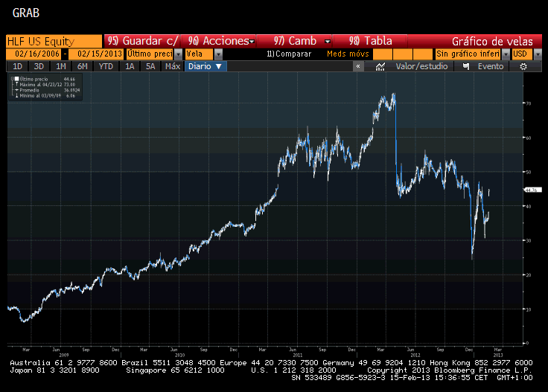Click the Mínimo al 03/09/09 legend row

click(x=47, y=96)
